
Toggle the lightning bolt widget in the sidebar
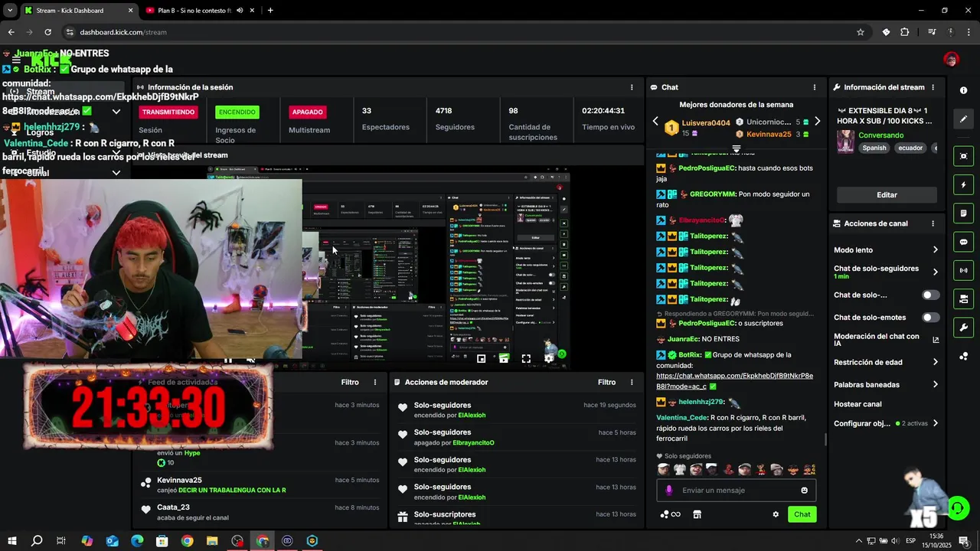pos(963,185)
